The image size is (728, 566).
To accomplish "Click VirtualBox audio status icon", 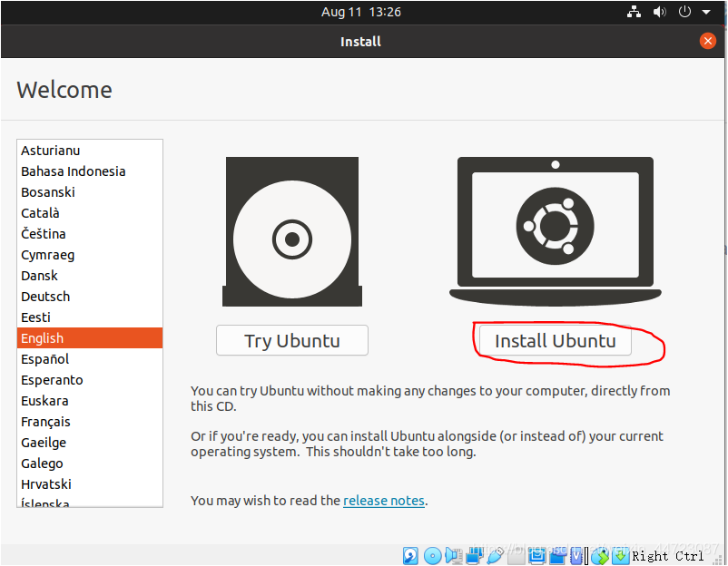I will pyautogui.click(x=454, y=556).
